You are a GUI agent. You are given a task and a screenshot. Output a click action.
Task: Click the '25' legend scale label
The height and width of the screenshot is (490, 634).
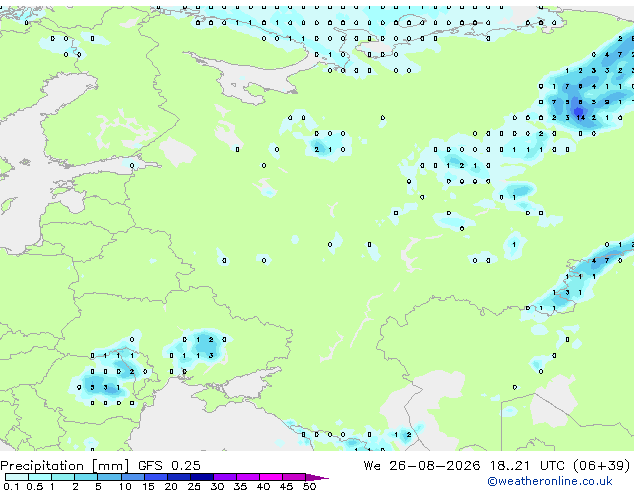(194, 486)
